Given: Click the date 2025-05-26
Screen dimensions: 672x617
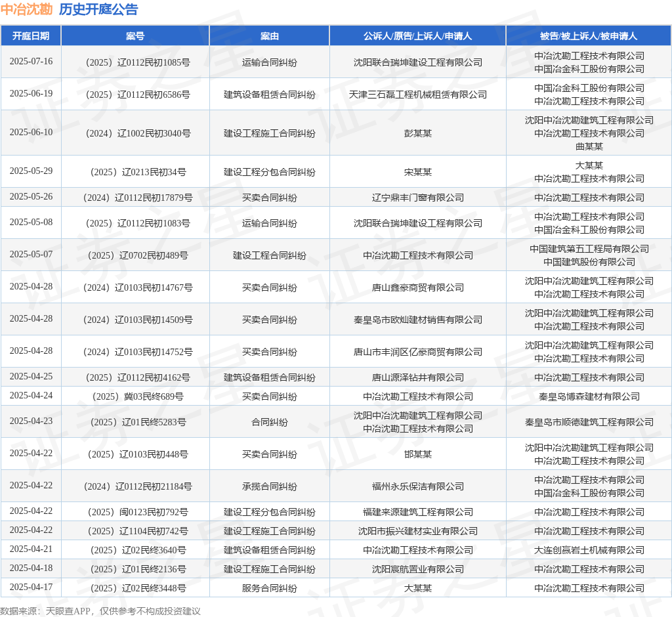Looking at the screenshot, I should (31, 196).
